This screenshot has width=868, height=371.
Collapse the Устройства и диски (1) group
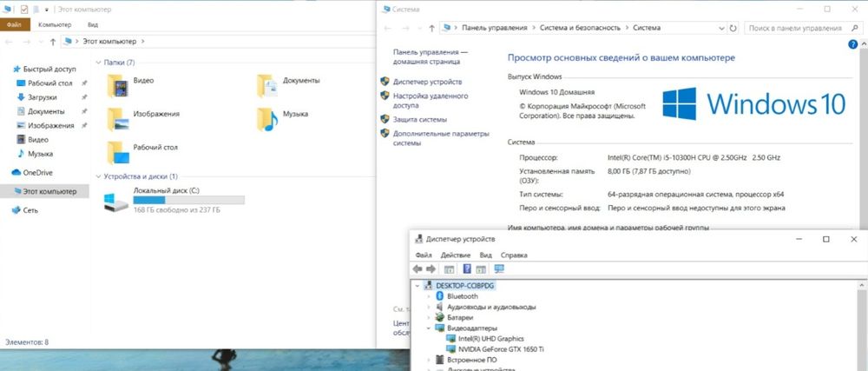tap(99, 176)
